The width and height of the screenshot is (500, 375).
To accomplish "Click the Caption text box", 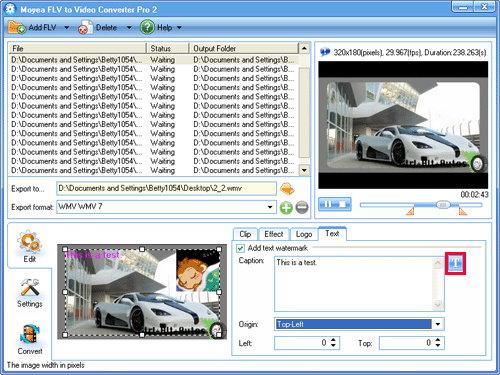I will click(354, 284).
